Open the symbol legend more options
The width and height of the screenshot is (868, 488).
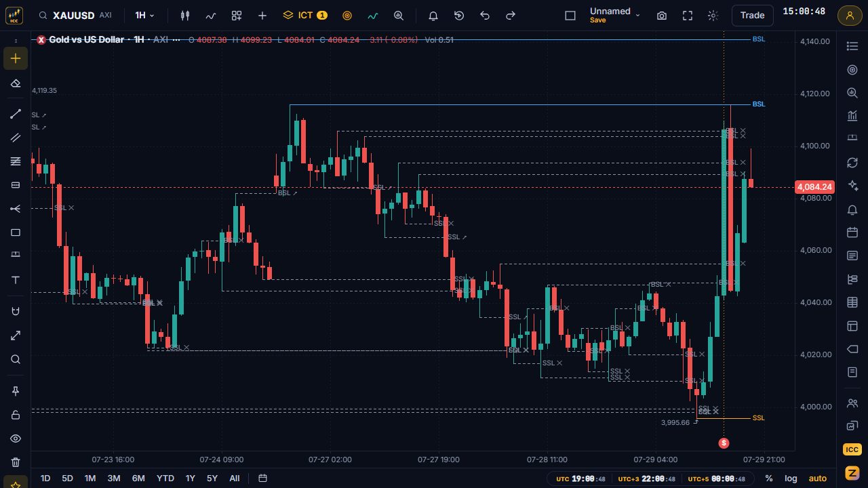point(177,40)
